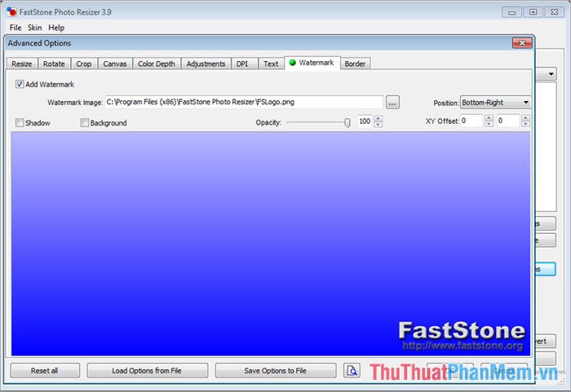Enable the Background checkbox
This screenshot has height=392, width=571.
[x=84, y=123]
